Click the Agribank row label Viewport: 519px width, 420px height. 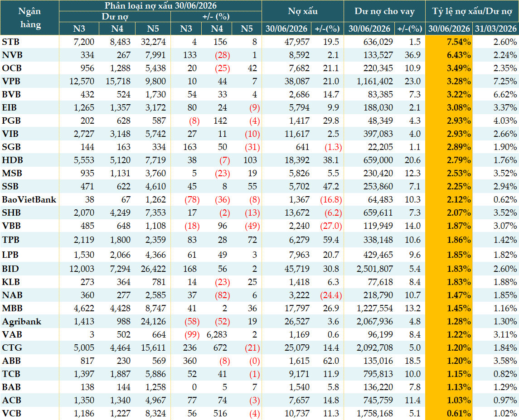pyautogui.click(x=22, y=322)
